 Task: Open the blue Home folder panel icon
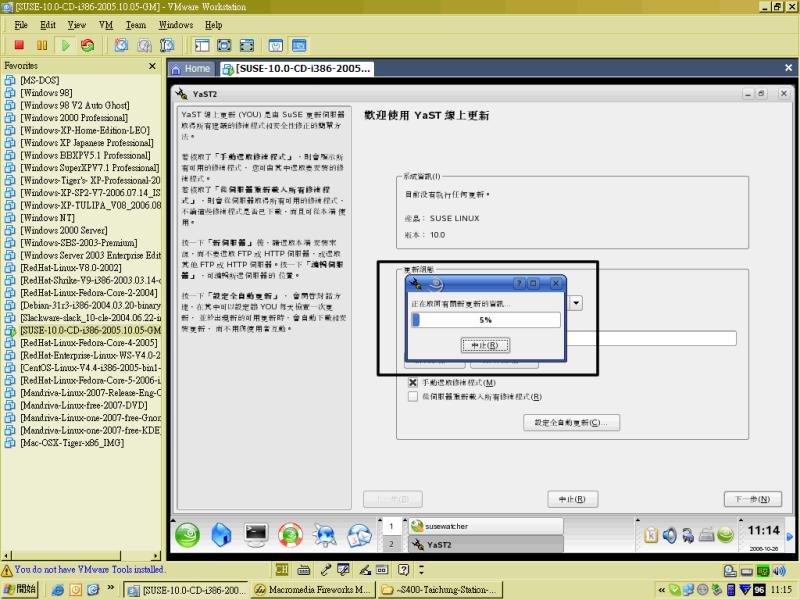point(221,535)
